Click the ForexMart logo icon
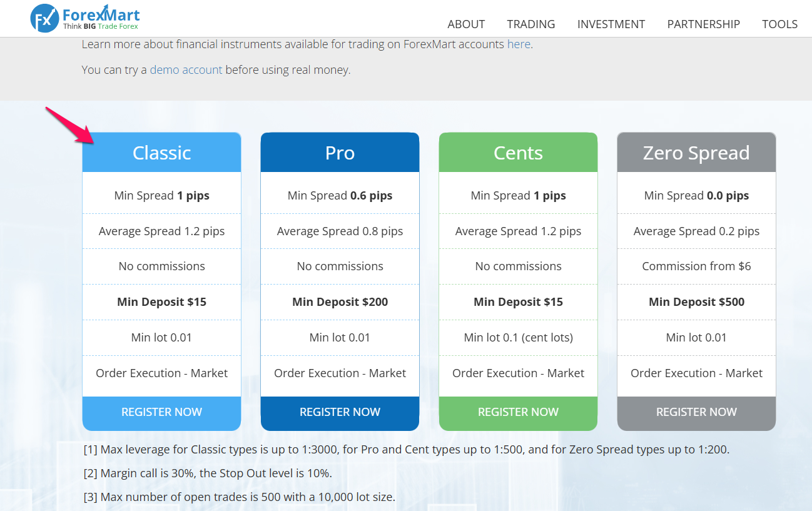The image size is (812, 511). coord(44,18)
